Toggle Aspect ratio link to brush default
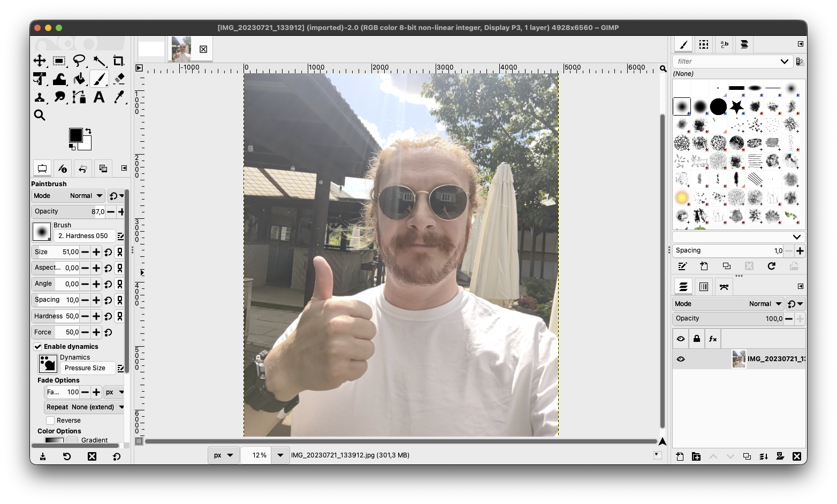Screen dimensions: 837x504 [120, 268]
